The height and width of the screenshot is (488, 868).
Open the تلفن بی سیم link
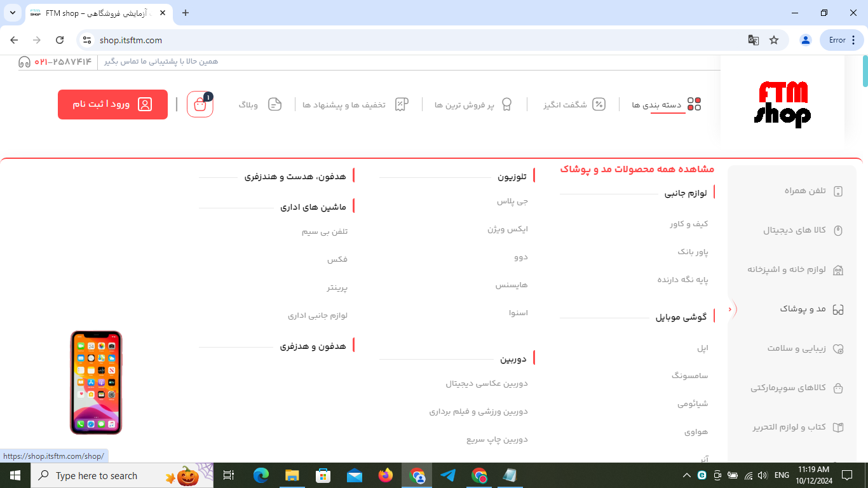tap(325, 232)
